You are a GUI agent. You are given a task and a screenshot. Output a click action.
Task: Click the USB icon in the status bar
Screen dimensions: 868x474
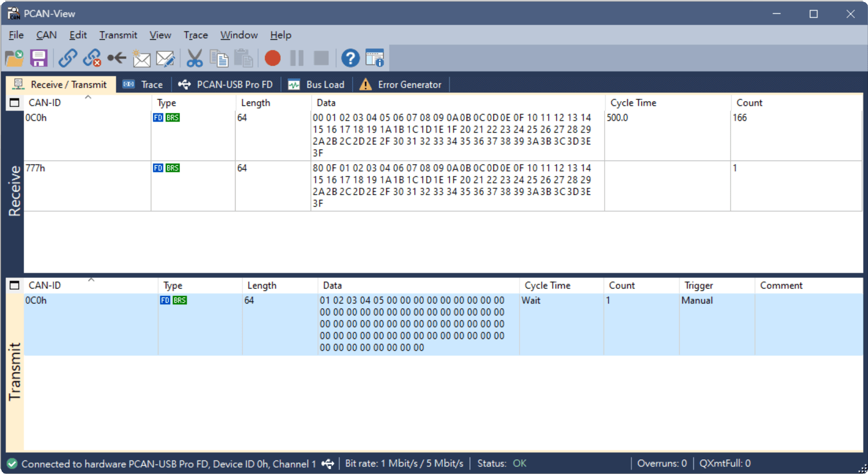tap(327, 464)
